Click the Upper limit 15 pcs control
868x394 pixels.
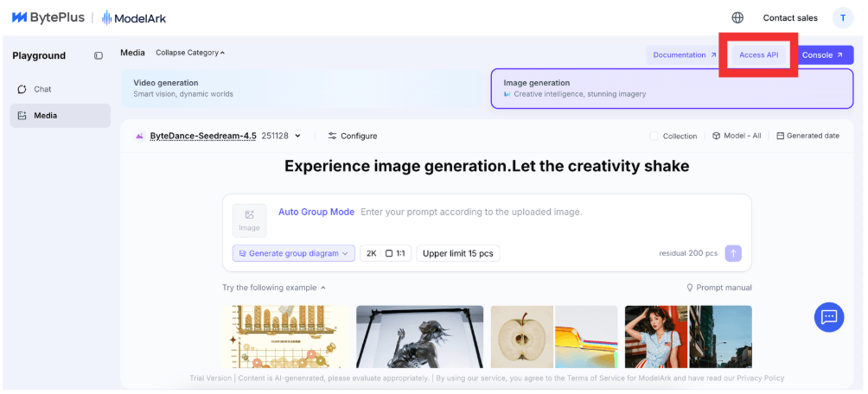[x=457, y=253]
